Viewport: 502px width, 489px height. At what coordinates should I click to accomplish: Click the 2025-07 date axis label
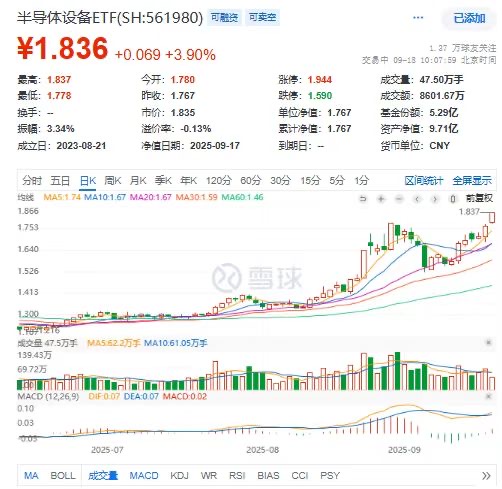click(x=107, y=450)
